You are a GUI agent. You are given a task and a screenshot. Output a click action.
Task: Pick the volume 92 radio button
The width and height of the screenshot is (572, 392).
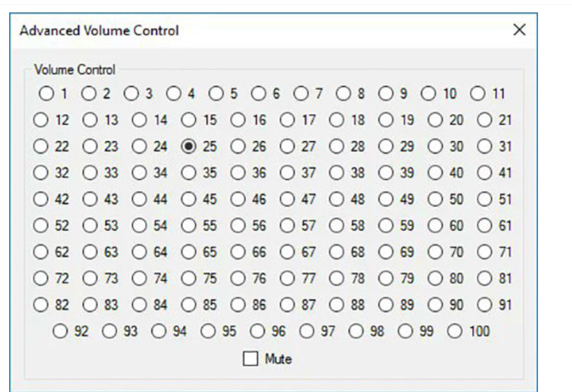[x=60, y=331]
